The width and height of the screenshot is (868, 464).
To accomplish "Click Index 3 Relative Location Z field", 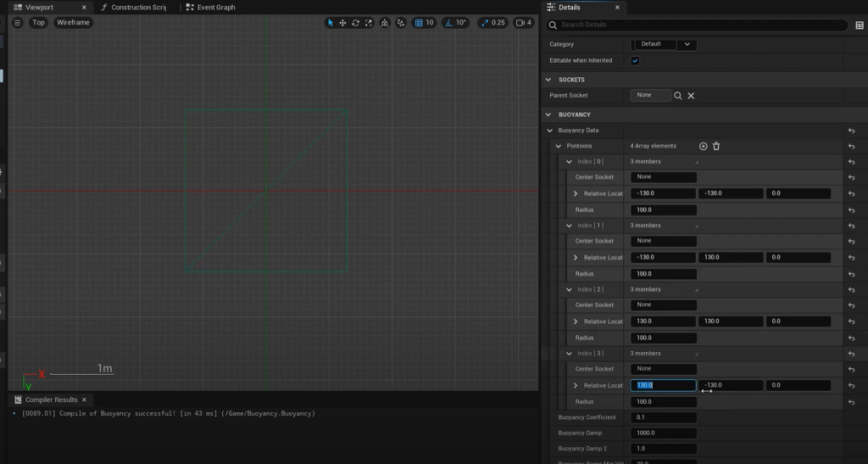I will tap(798, 385).
